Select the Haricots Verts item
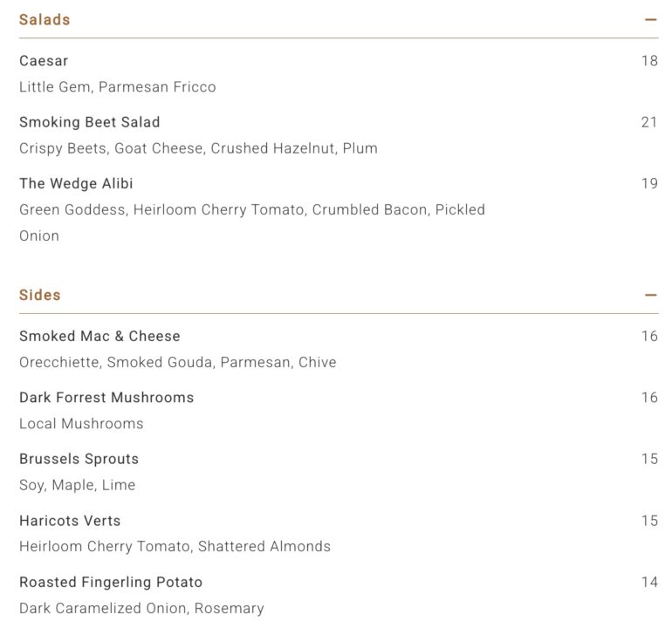 [70, 521]
